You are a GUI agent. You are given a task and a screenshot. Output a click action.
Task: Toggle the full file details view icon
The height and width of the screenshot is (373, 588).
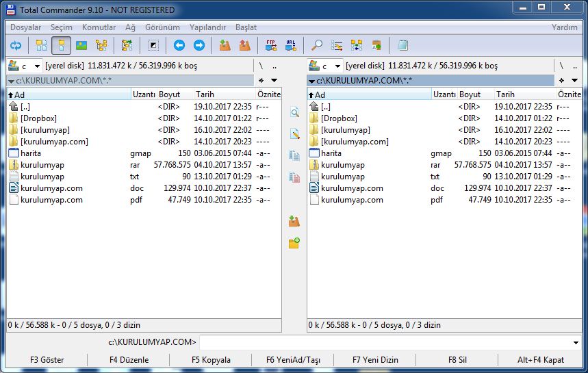[61, 46]
